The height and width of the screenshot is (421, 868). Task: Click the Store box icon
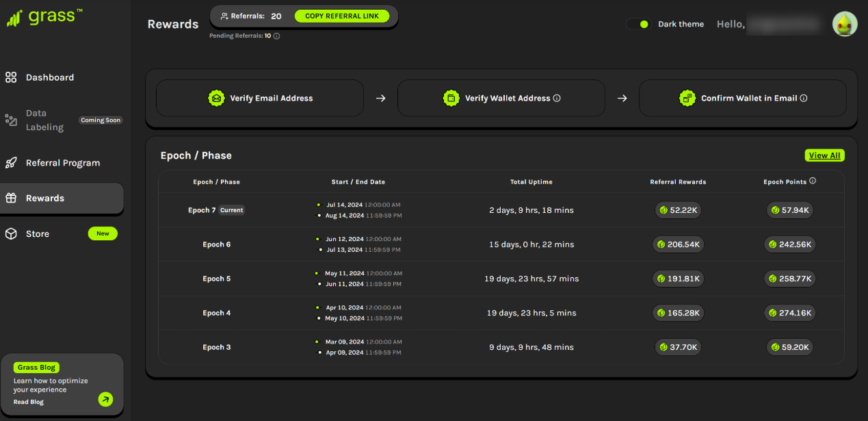[x=11, y=234]
